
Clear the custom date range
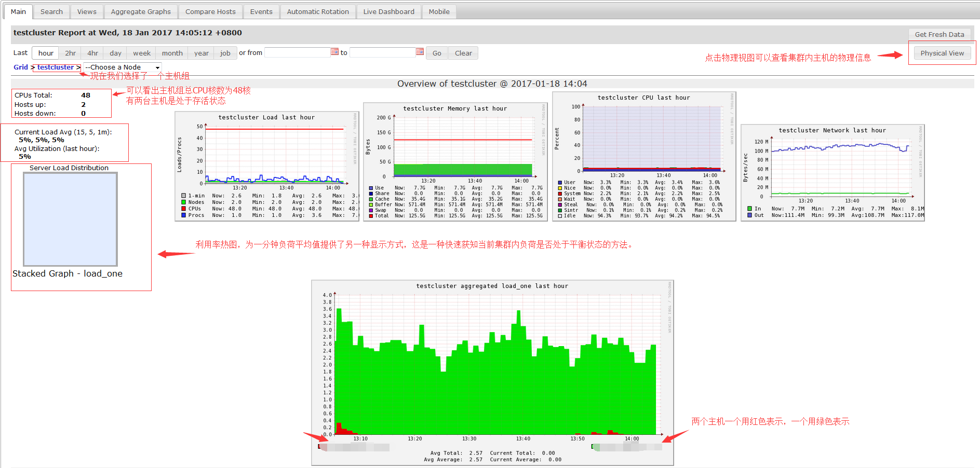coord(463,53)
